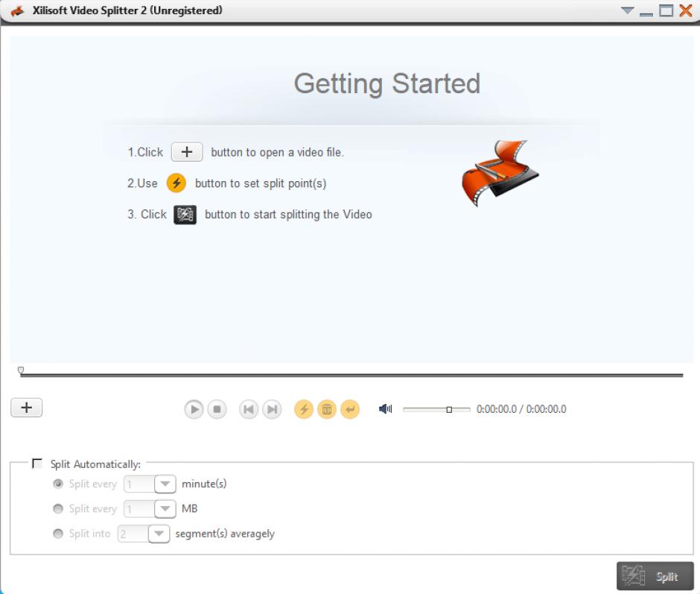Open the MB value dropdown

pyautogui.click(x=165, y=508)
